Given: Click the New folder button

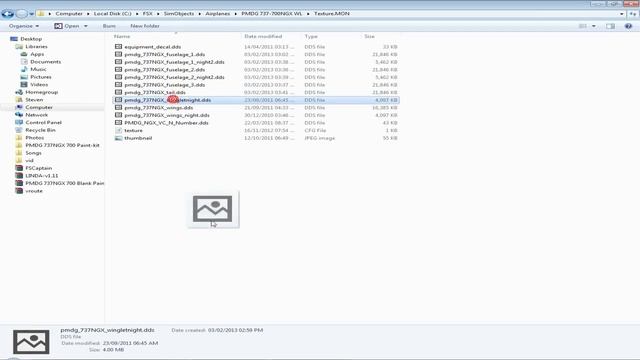Looking at the screenshot, I should tap(144, 26).
